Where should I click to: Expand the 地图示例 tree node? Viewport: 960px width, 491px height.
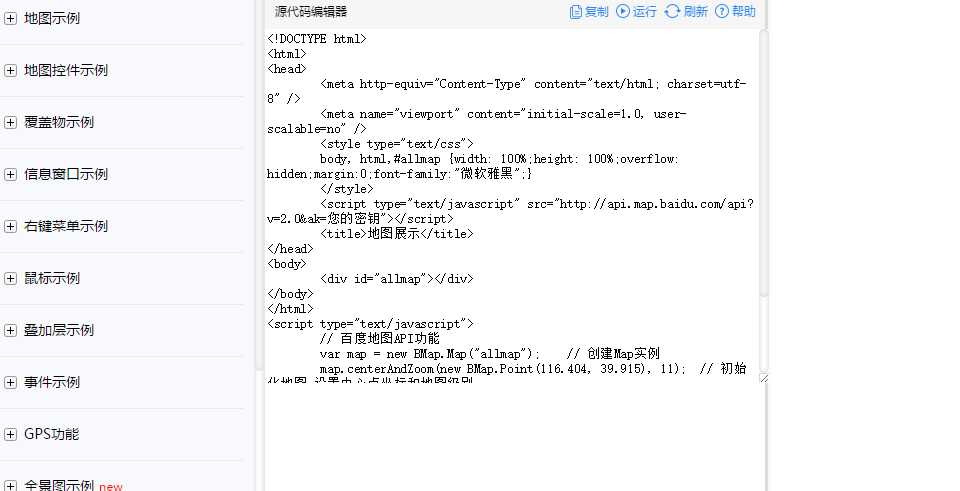coord(10,18)
